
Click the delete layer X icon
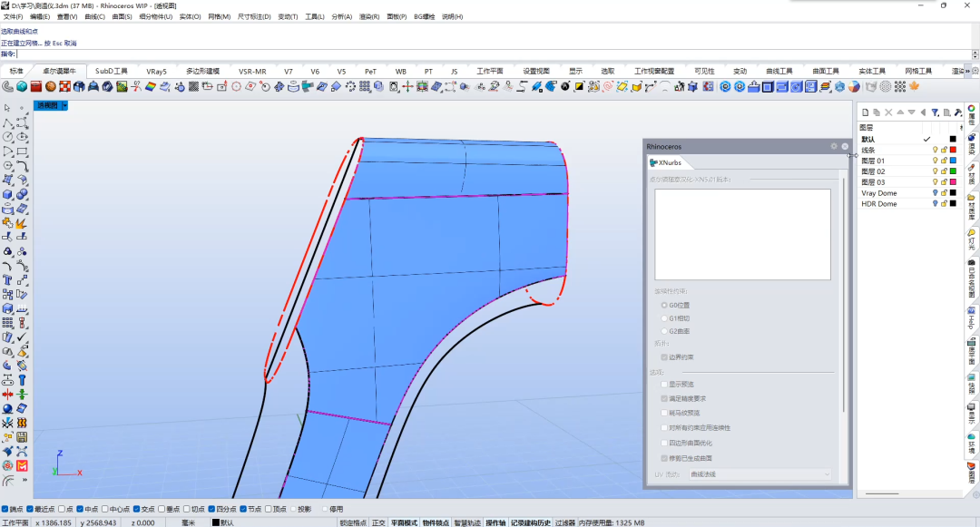[888, 112]
